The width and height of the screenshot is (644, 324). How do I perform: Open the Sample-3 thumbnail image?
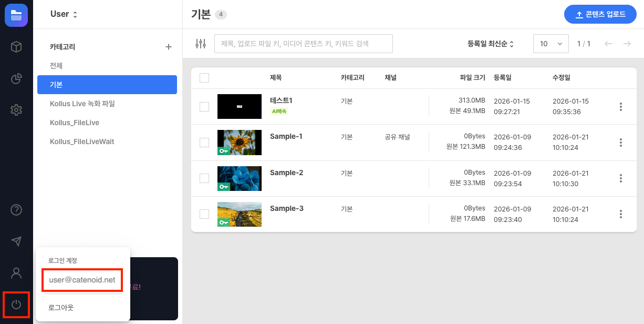pyautogui.click(x=239, y=214)
